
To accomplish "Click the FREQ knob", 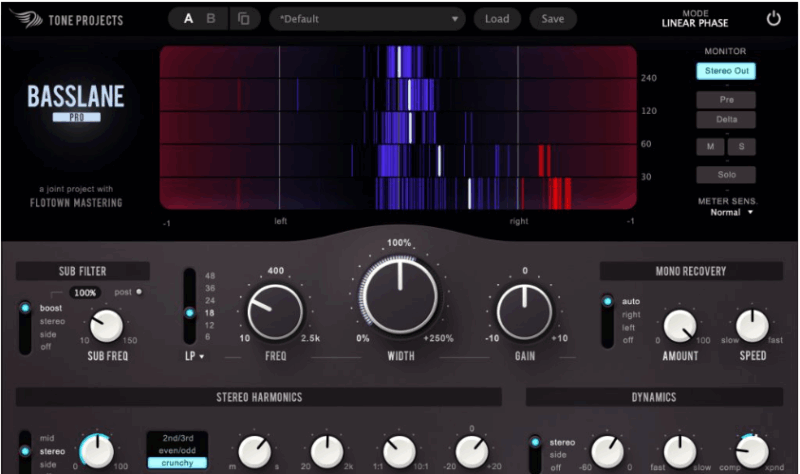I will (276, 312).
